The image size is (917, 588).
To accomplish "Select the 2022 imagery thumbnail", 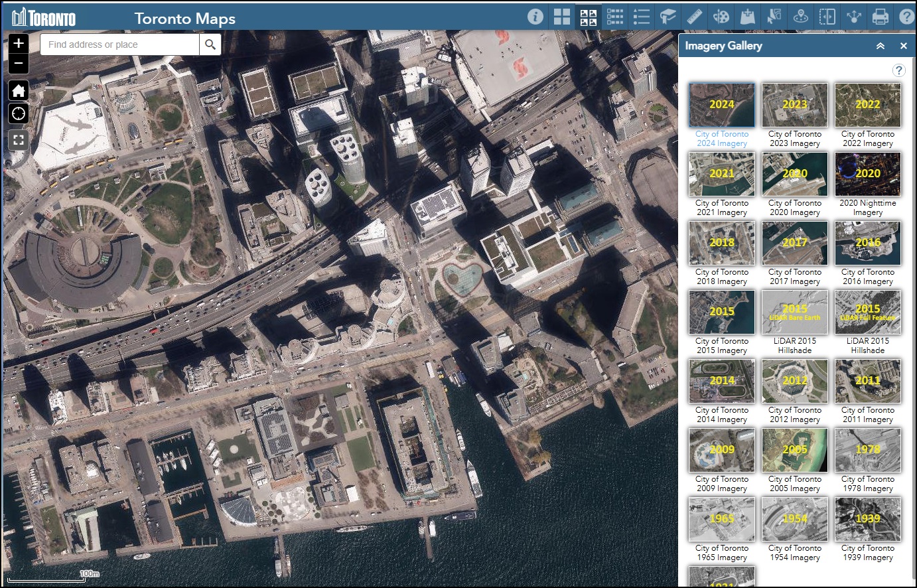I will point(868,105).
